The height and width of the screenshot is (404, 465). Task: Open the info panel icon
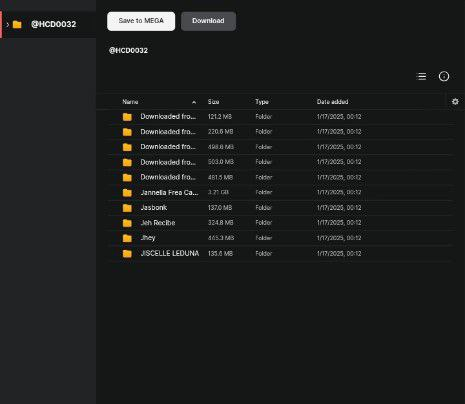pyautogui.click(x=444, y=76)
